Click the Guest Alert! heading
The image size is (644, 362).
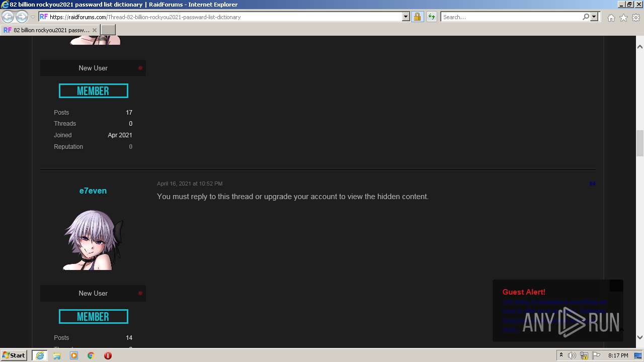tap(524, 292)
